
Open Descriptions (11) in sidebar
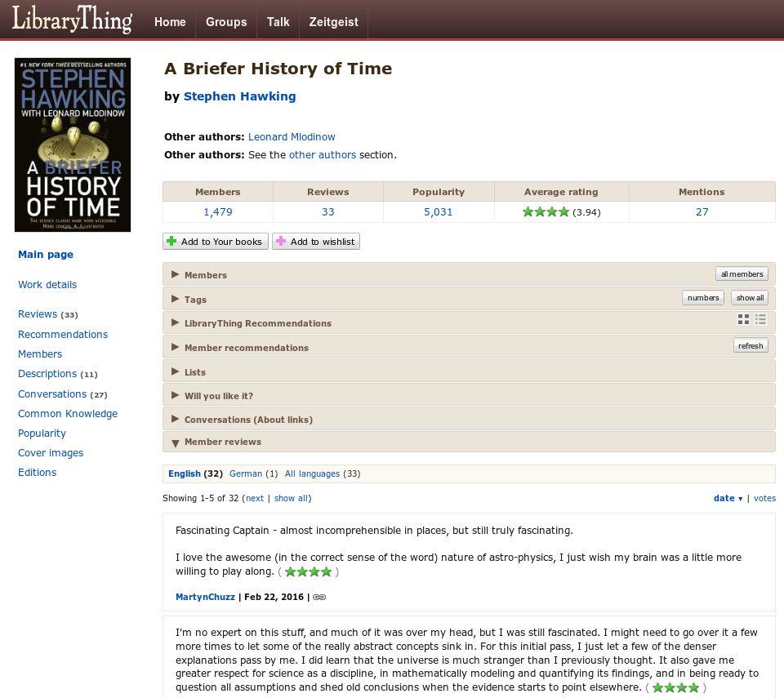[x=57, y=374]
